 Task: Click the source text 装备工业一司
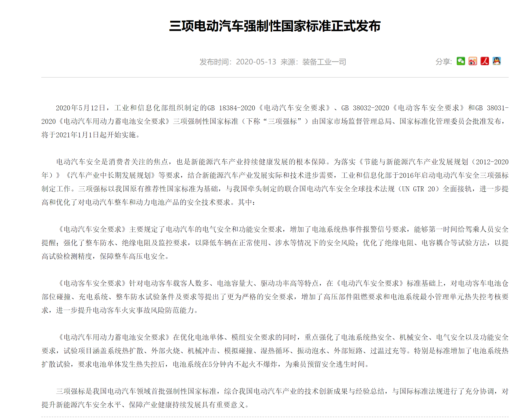(324, 62)
